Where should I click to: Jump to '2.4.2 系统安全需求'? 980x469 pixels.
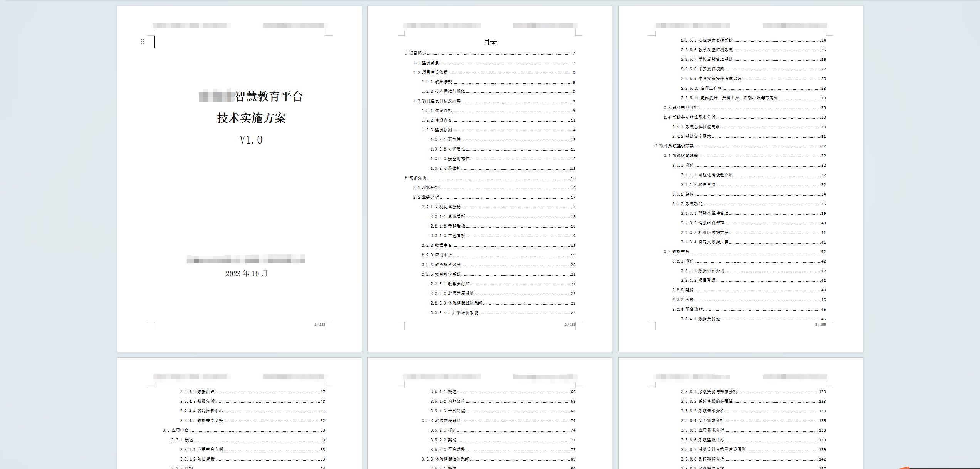point(749,137)
